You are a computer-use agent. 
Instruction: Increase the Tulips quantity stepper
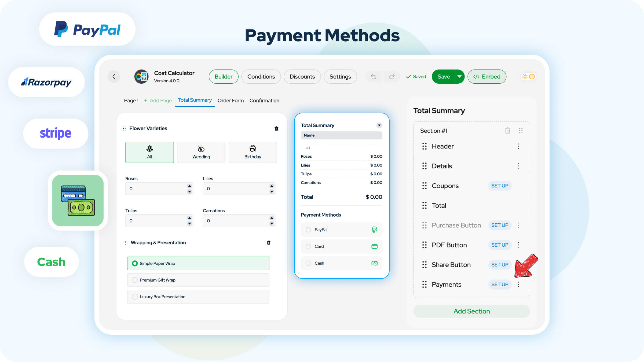point(189,218)
